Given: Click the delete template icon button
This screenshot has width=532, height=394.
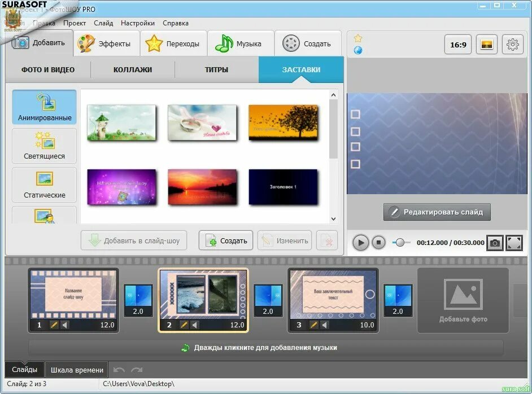Looking at the screenshot, I should pos(327,240).
